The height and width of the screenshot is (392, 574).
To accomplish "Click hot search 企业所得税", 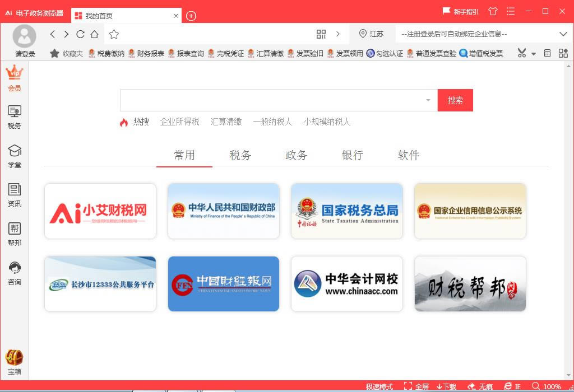I will coord(179,122).
